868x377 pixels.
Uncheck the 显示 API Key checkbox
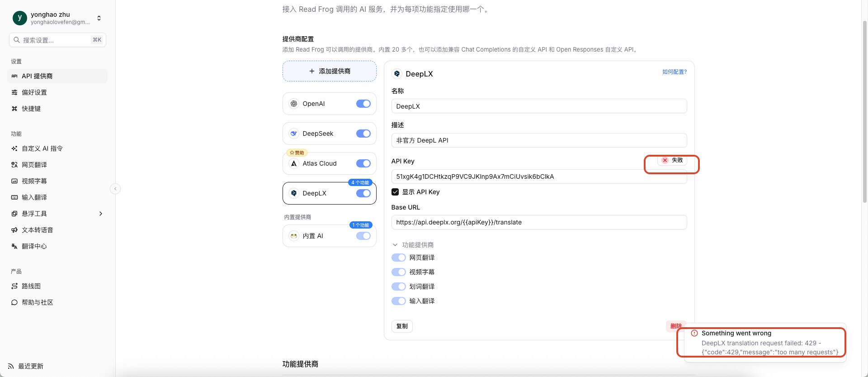coord(395,192)
